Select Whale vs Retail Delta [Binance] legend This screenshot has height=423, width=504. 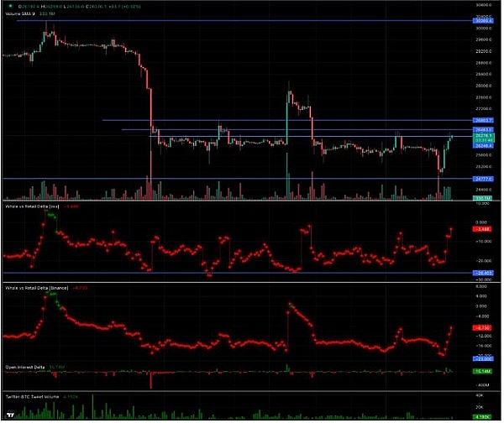point(46,288)
